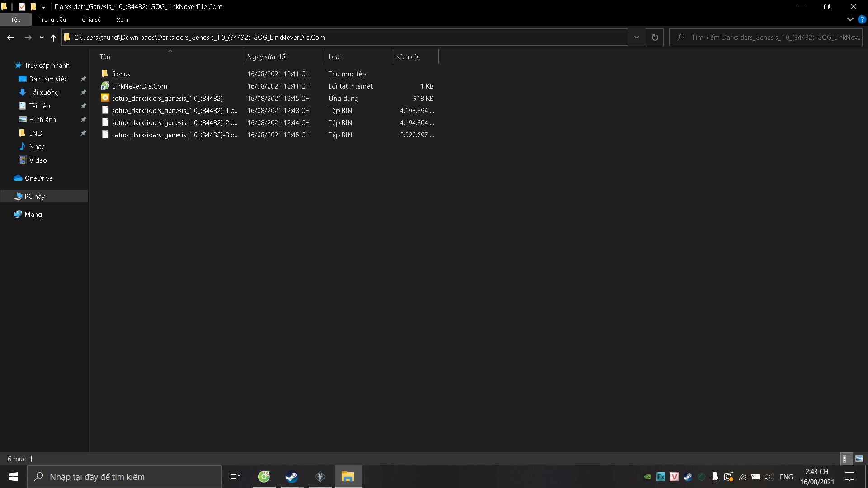868x488 pixels.
Task: Click the refresh icon beside the address bar
Action: [655, 38]
